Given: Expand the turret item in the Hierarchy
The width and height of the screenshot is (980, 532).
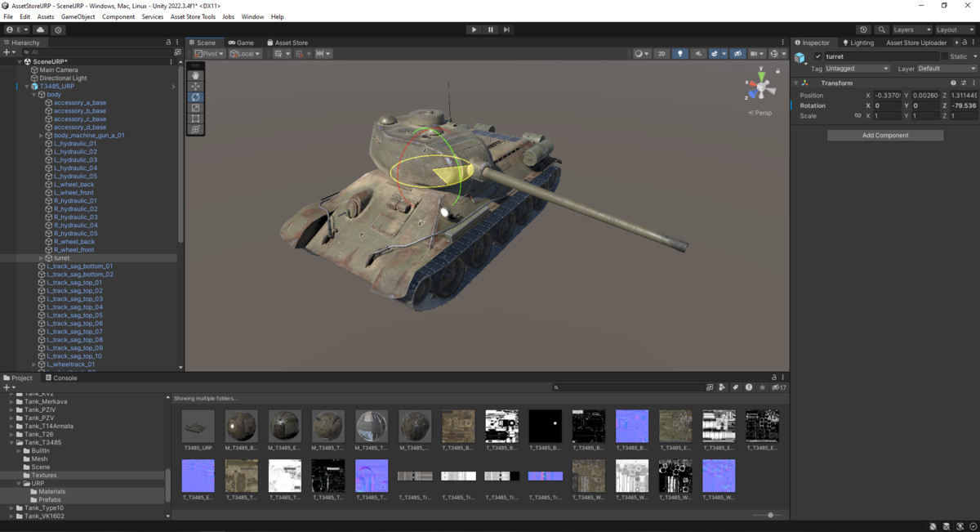Looking at the screenshot, I should click(41, 257).
